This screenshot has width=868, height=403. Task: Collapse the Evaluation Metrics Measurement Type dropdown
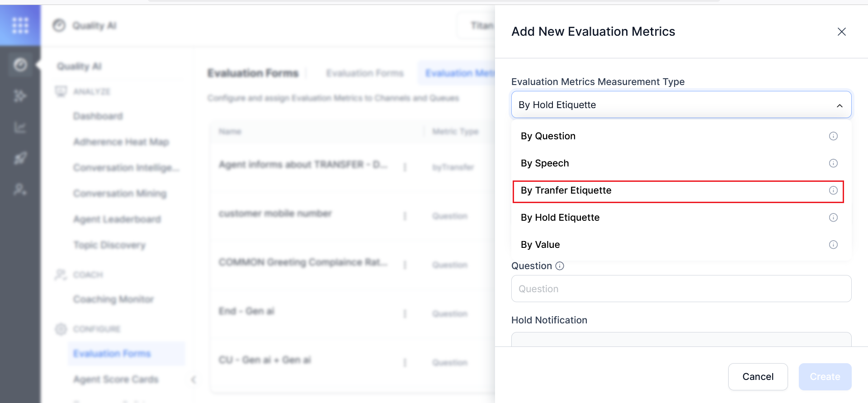840,104
